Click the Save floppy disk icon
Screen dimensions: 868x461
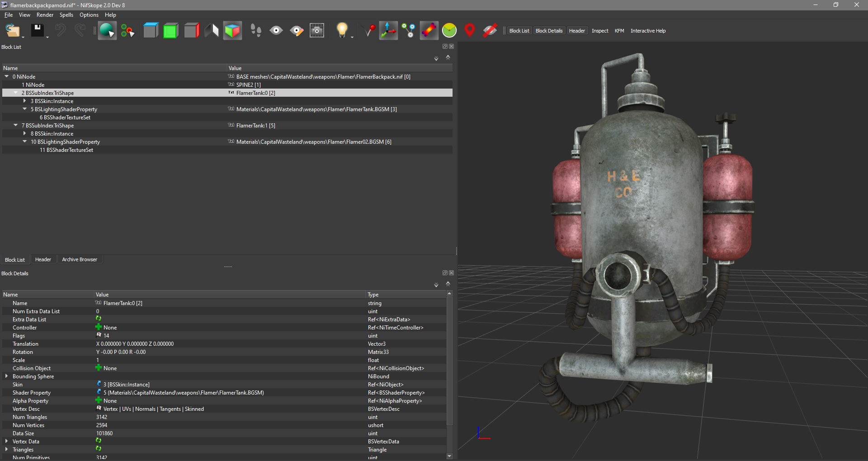pyautogui.click(x=37, y=31)
